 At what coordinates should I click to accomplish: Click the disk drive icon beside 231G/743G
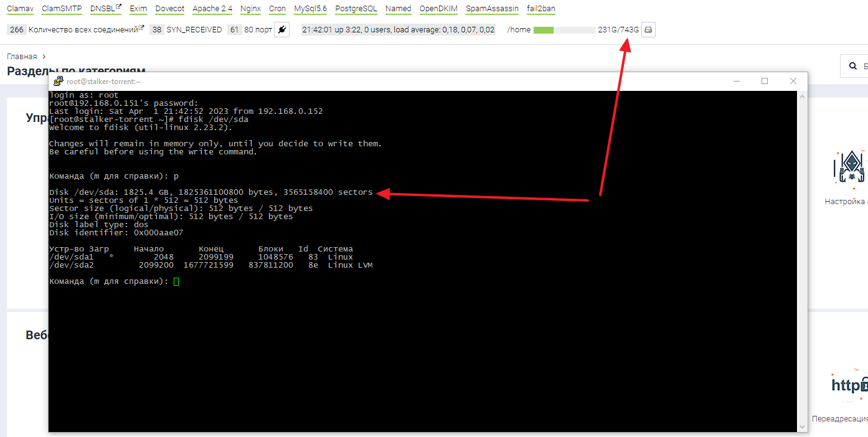pos(648,29)
